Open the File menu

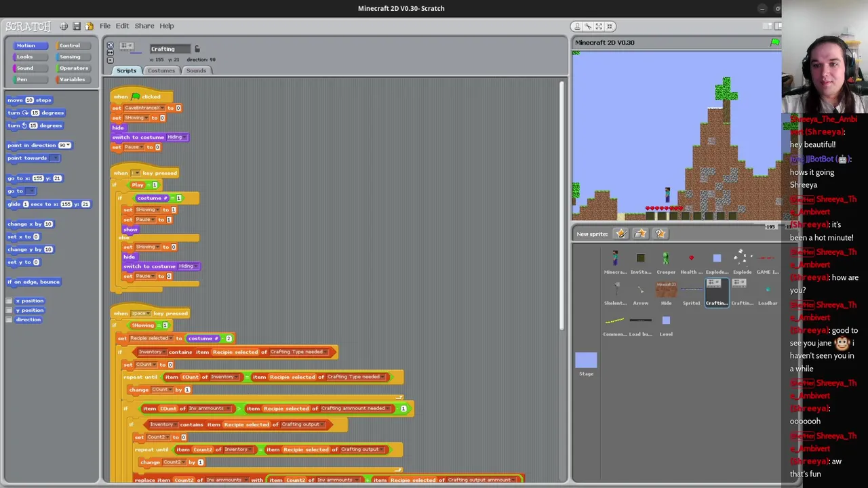coord(105,26)
